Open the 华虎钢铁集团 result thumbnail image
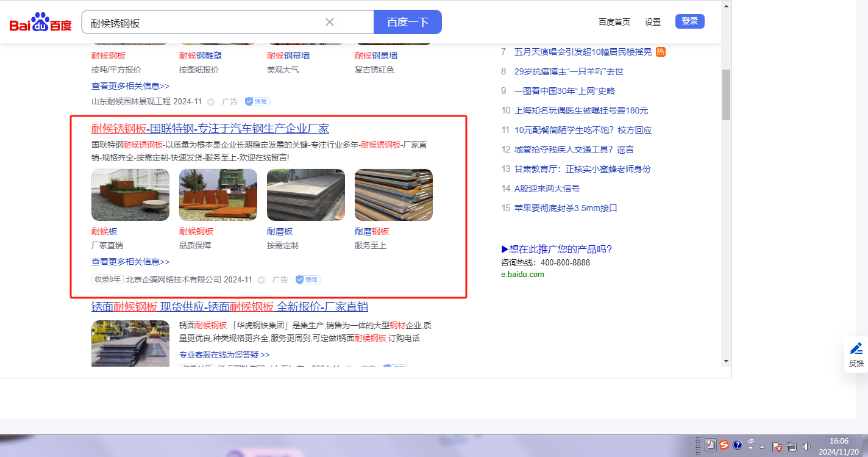Viewport: 868px width, 457px height. [130, 344]
